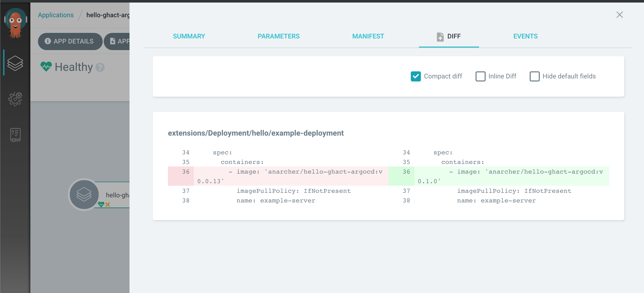Switch to the EVENTS tab
Viewport: 644px width, 293px height.
pyautogui.click(x=525, y=36)
